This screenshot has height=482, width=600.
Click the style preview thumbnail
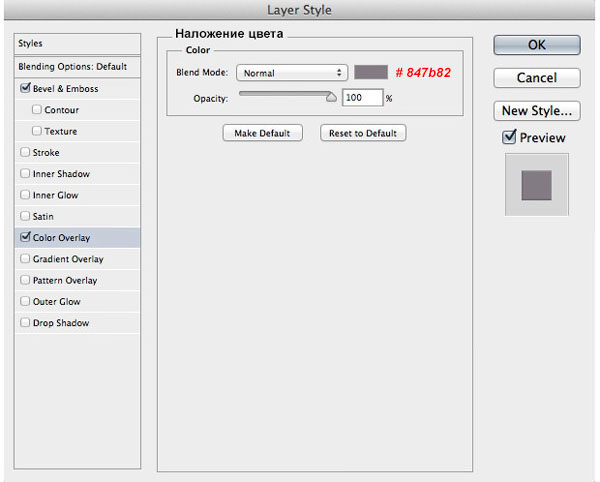536,185
